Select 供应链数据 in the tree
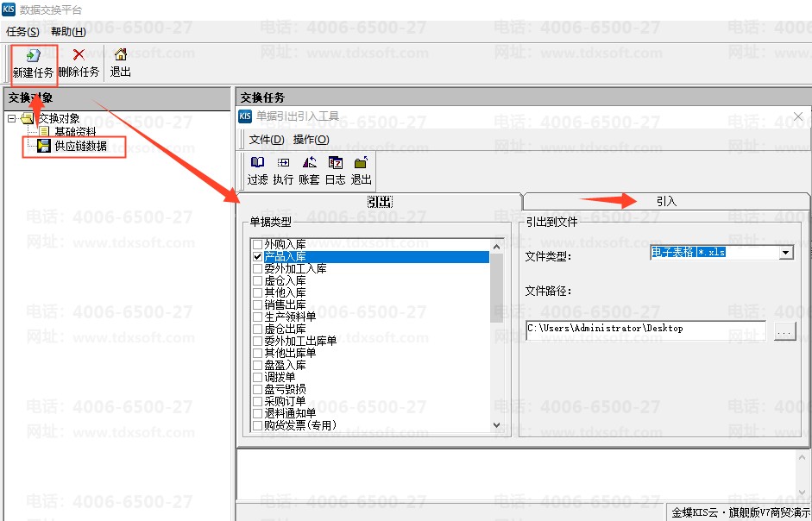 click(81, 146)
